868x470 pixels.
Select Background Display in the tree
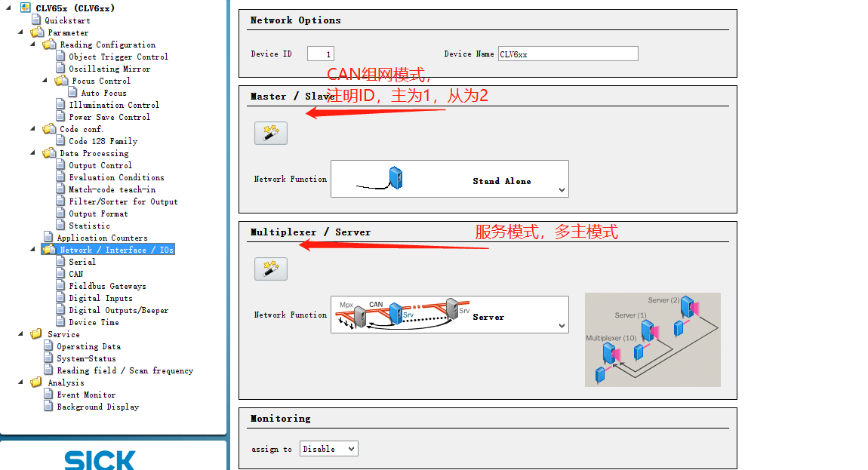(97, 406)
